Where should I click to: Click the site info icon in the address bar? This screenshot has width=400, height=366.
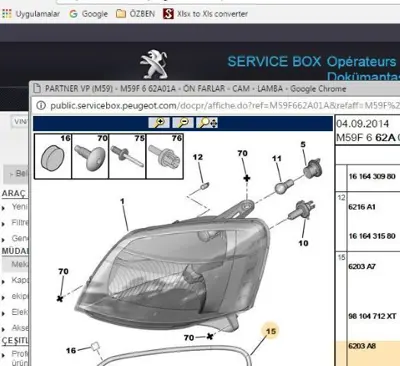pyautogui.click(x=41, y=106)
